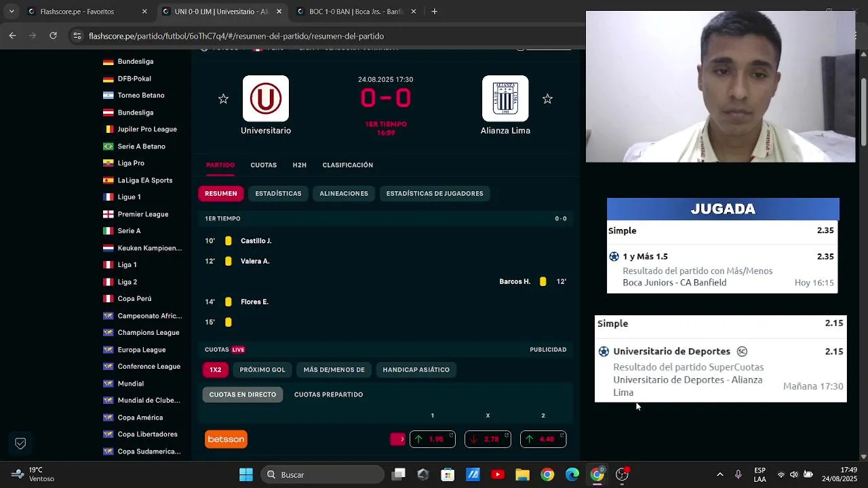Open the Universitario team crest
868x488 pixels.
[266, 99]
